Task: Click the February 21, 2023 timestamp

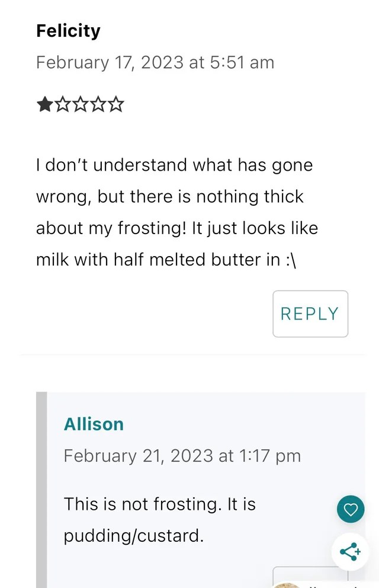Action: (x=182, y=456)
